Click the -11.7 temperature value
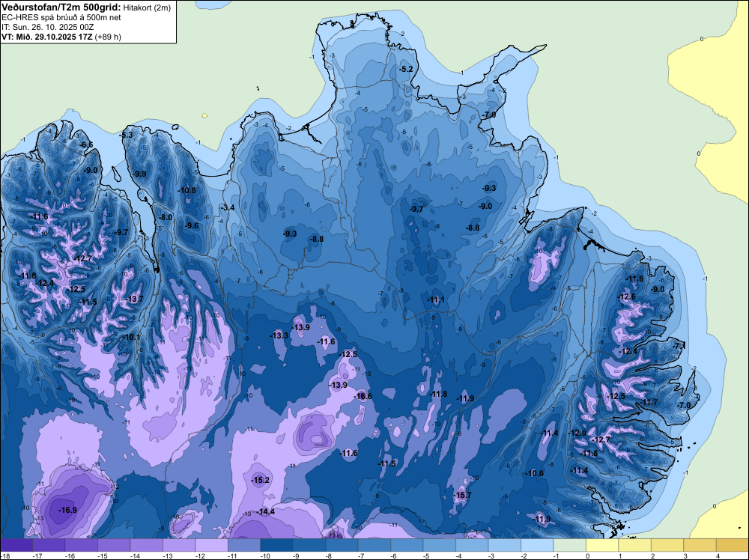749x560 pixels. point(649,403)
